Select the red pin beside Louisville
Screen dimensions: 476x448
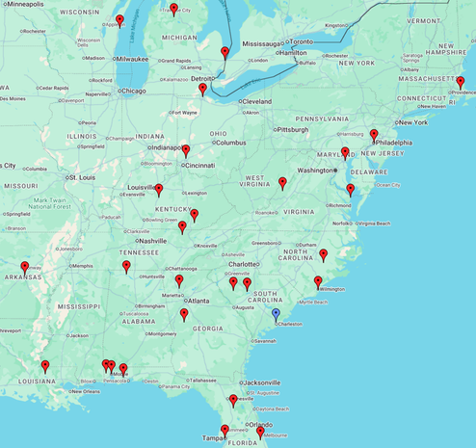(159, 190)
